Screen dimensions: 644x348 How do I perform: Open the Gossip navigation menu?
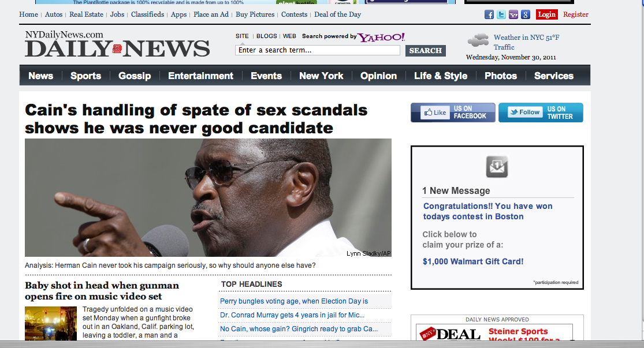tap(135, 76)
